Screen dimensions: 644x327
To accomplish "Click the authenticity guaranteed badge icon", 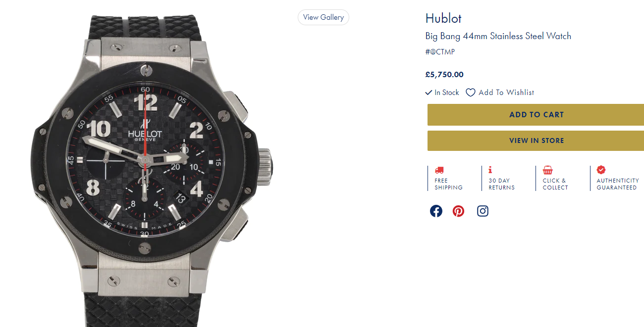I will [x=601, y=170].
